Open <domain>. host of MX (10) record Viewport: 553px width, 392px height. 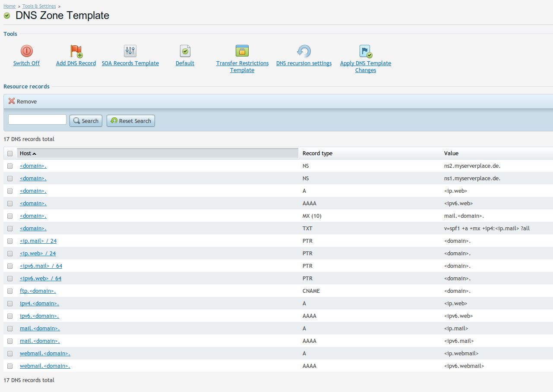(x=33, y=216)
